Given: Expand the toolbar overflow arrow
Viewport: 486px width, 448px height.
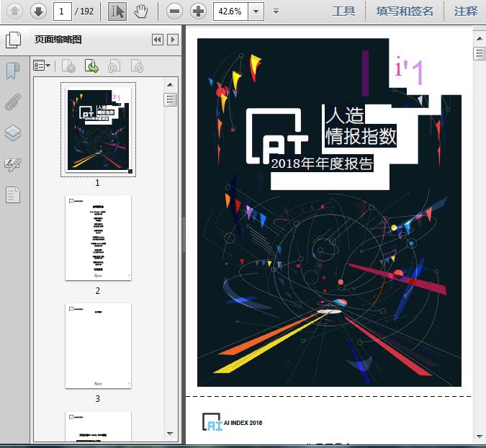Looking at the screenshot, I should point(276,12).
